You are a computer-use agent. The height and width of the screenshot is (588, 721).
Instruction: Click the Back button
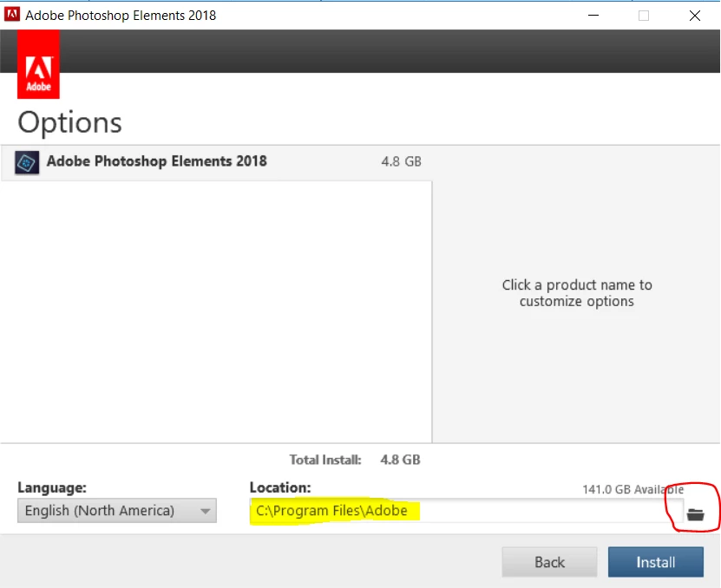(x=549, y=562)
